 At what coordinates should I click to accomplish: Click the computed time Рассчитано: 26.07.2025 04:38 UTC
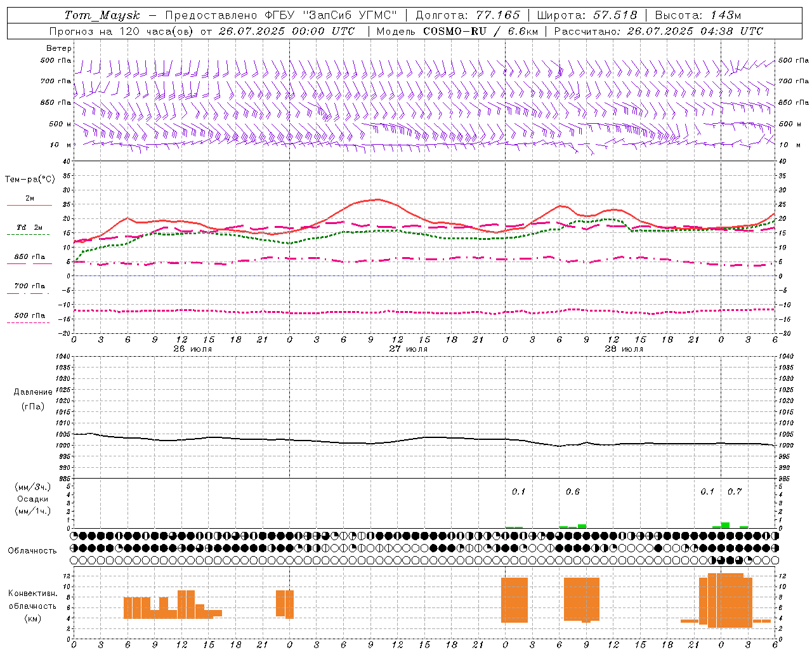pyautogui.click(x=658, y=31)
